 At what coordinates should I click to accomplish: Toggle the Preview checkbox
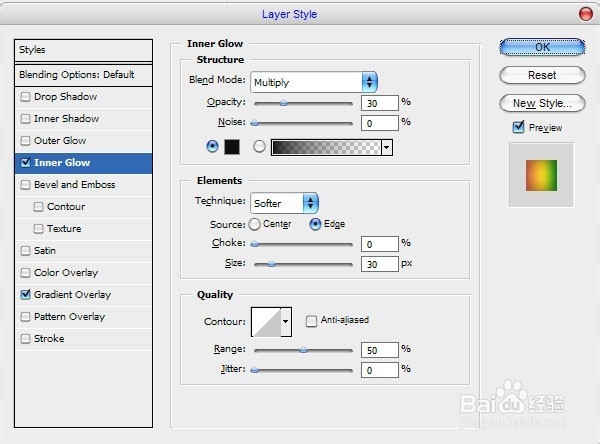pyautogui.click(x=518, y=127)
